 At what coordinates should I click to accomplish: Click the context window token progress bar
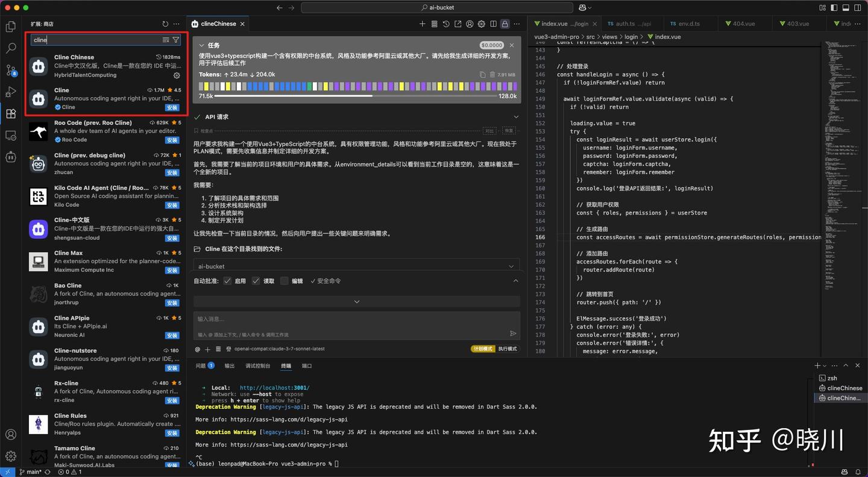pos(357,96)
